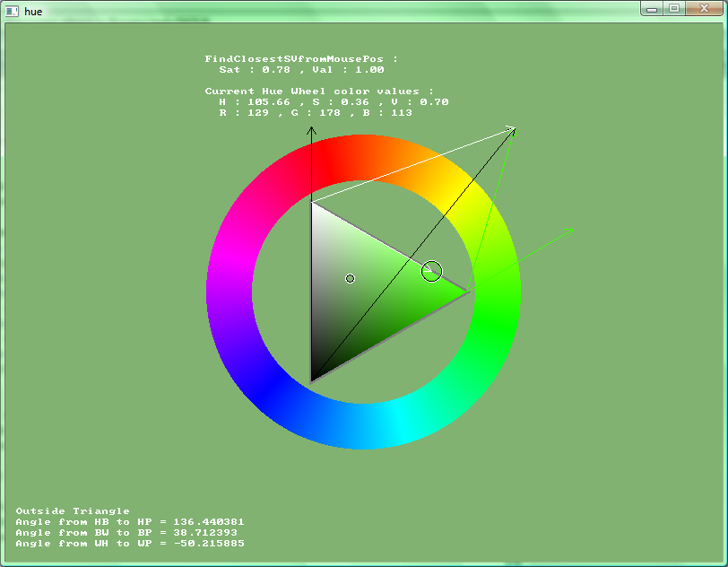Click the hue window title bar icon
728x567 pixels.
(x=13, y=11)
